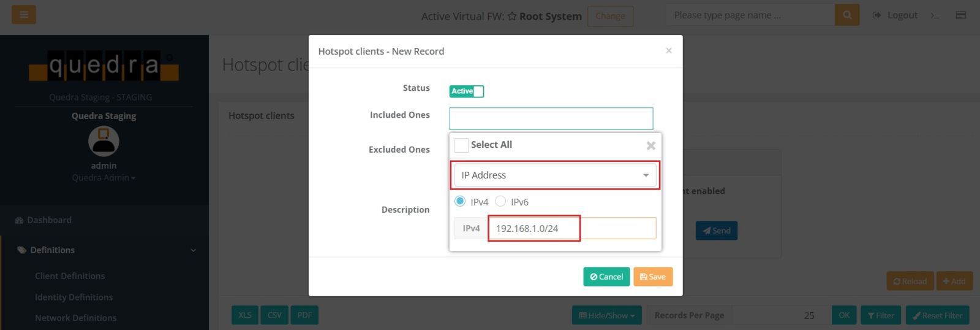Click the Save button
Viewport: 980px width, 330px height.
[x=653, y=277]
